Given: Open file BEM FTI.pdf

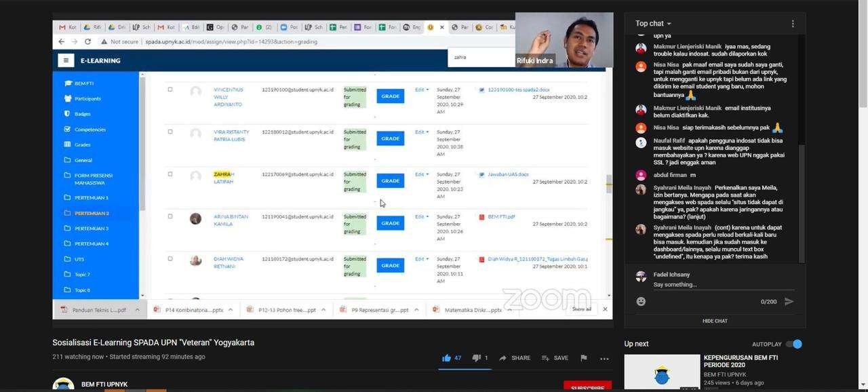Looking at the screenshot, I should 501,216.
